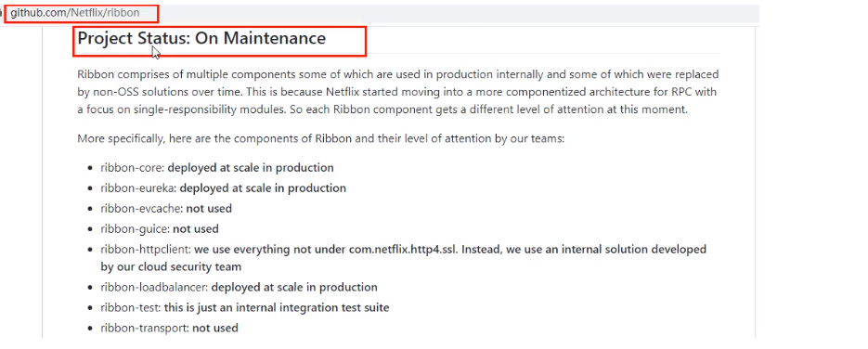Image resolution: width=868 pixels, height=349 pixels.
Task: Click 'this is just an internal integration test suite'
Action: [277, 307]
